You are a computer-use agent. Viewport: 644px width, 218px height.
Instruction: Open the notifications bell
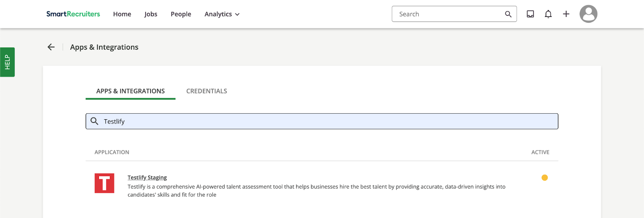tap(548, 14)
